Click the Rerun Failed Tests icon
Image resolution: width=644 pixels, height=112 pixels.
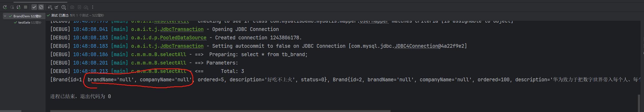(x=12, y=7)
